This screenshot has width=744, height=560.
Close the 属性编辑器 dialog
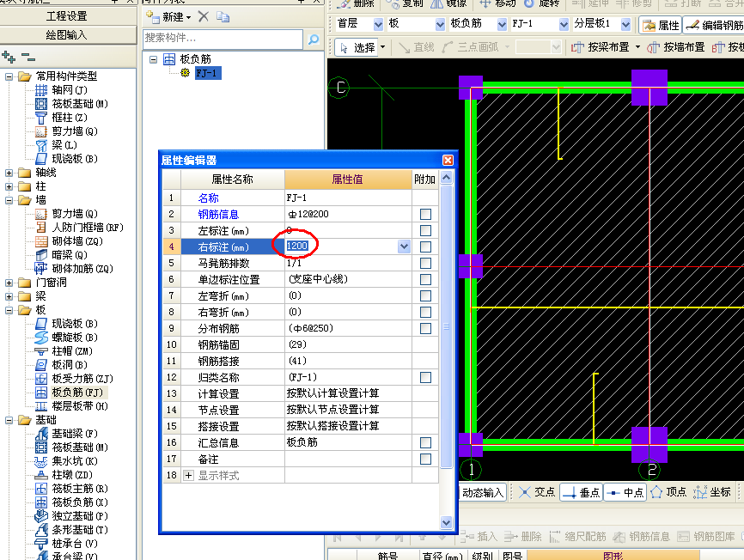pos(448,161)
